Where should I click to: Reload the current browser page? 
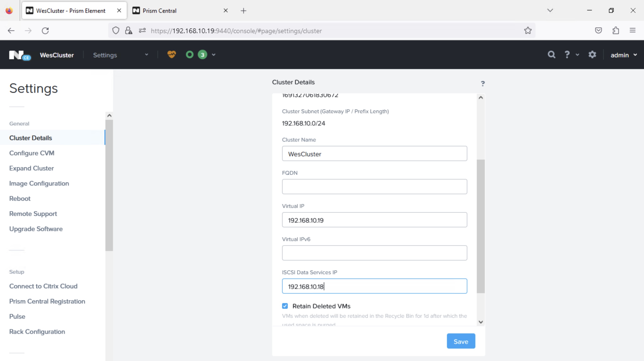click(x=45, y=31)
